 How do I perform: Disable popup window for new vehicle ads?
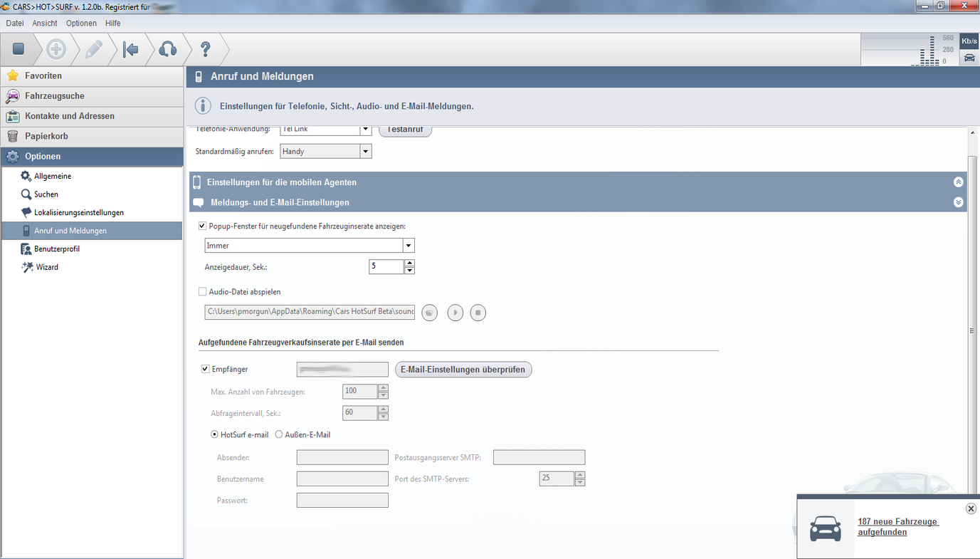[x=203, y=226]
